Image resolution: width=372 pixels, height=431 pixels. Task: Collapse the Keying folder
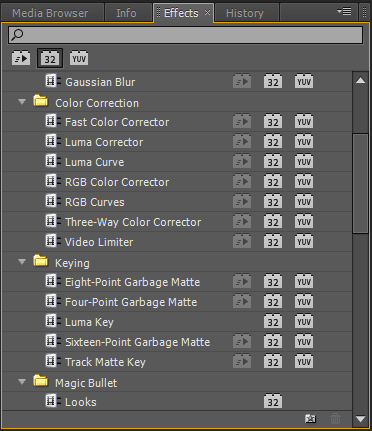click(x=22, y=262)
